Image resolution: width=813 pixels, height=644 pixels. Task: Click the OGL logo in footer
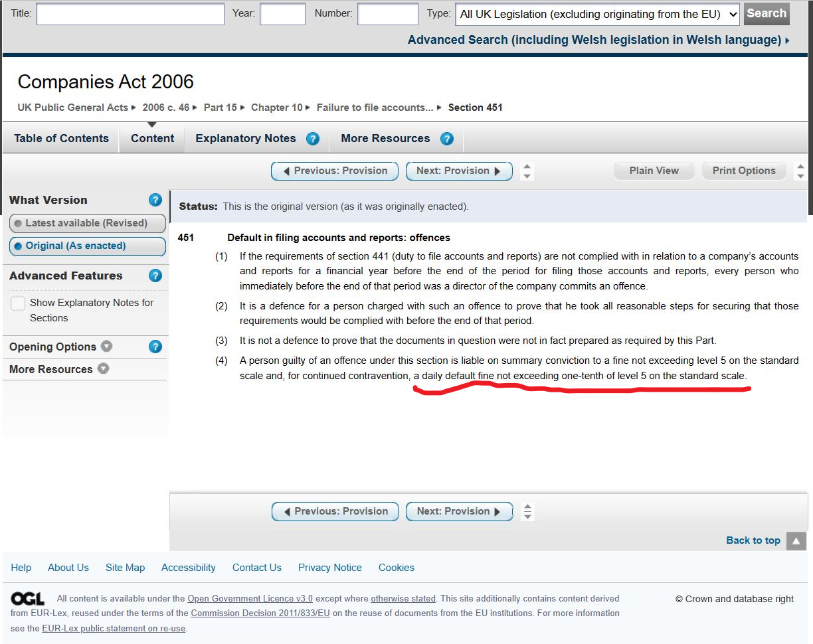tap(27, 599)
